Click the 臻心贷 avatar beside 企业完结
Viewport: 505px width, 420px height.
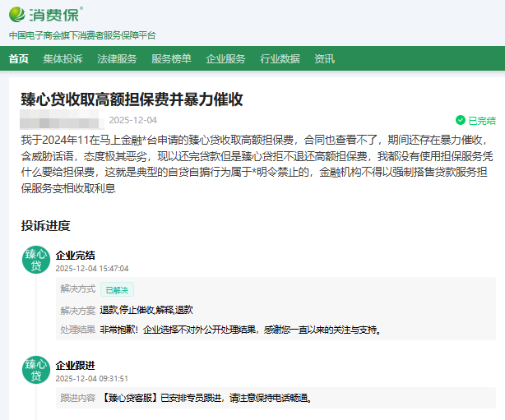[36, 261]
